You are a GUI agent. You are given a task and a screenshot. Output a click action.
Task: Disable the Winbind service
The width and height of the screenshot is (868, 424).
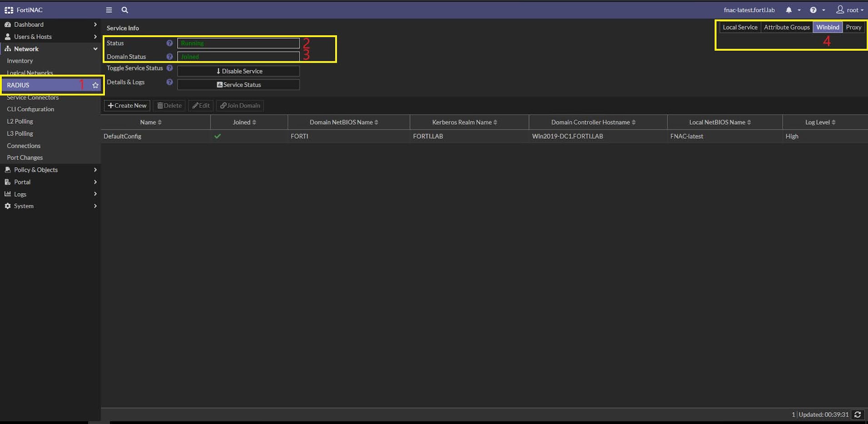[239, 71]
